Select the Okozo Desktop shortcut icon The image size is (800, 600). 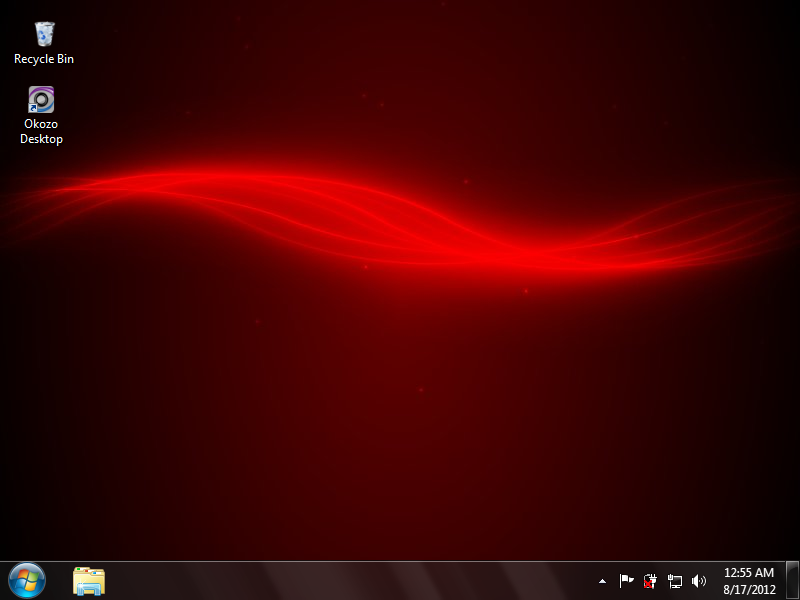(x=41, y=99)
